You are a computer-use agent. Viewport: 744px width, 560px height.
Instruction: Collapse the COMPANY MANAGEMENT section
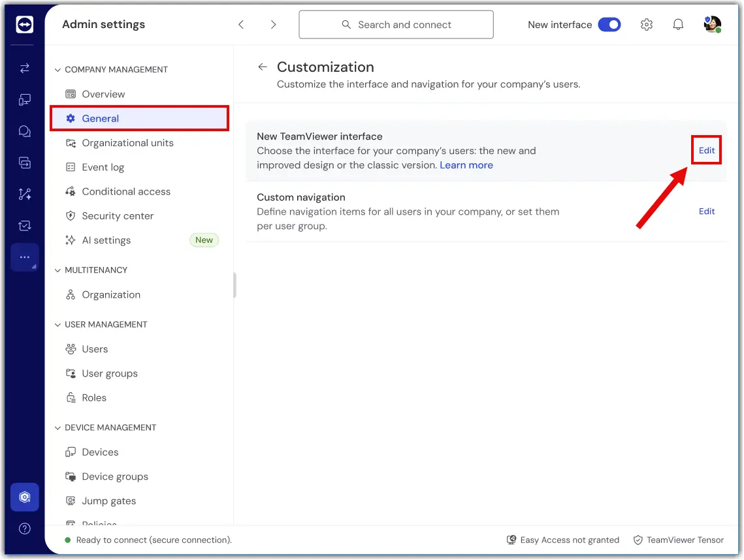click(x=57, y=70)
